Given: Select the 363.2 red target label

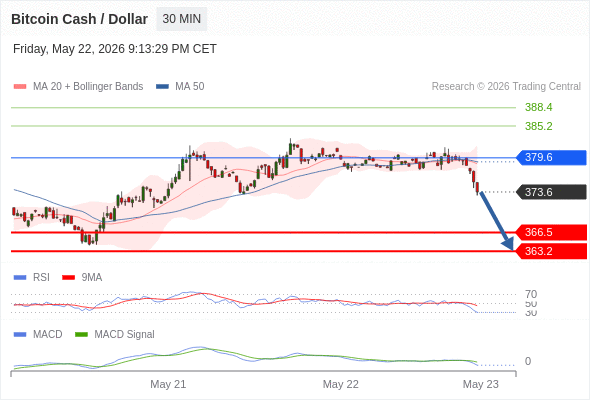Looking at the screenshot, I should click(x=551, y=251).
